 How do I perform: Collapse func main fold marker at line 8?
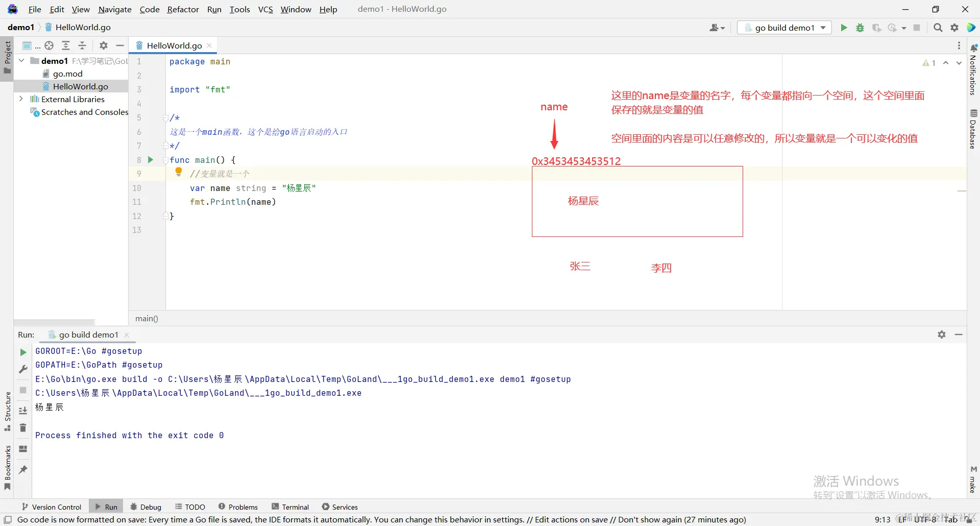click(x=165, y=160)
